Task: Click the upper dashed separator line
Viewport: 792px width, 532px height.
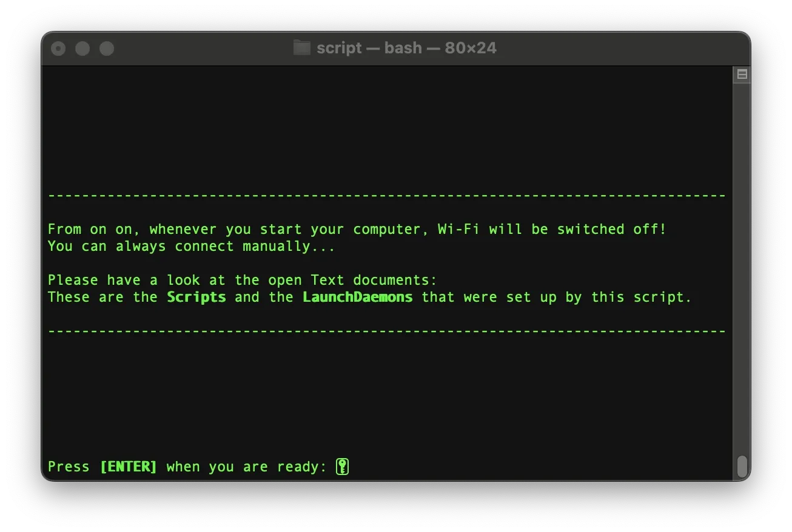Action: pyautogui.click(x=387, y=196)
